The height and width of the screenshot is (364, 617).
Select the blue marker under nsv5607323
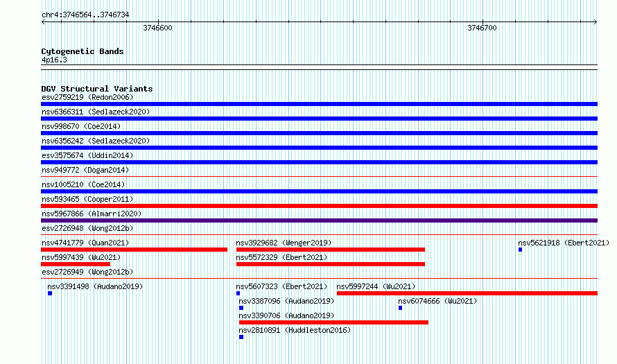(238, 293)
